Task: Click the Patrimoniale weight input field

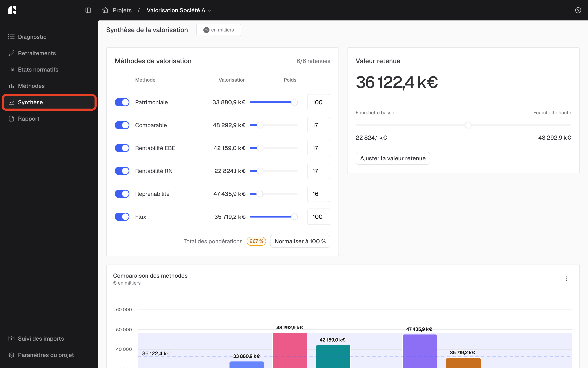Action: coord(319,102)
